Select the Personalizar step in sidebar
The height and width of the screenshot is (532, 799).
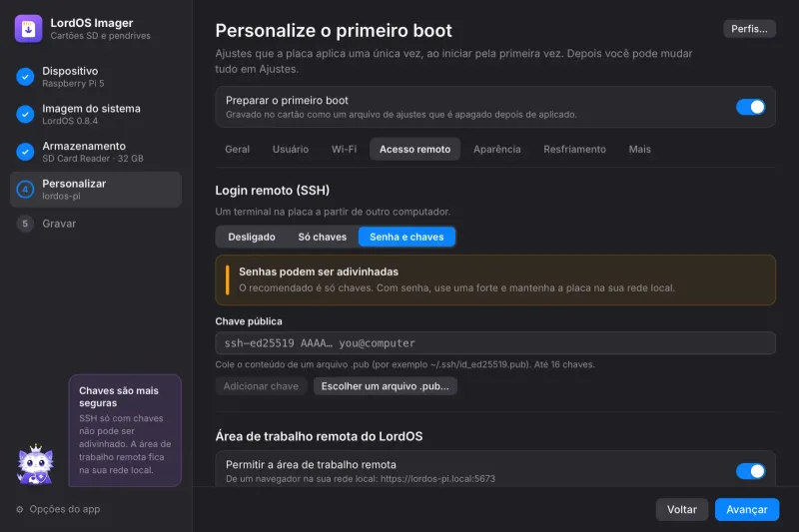(x=96, y=190)
